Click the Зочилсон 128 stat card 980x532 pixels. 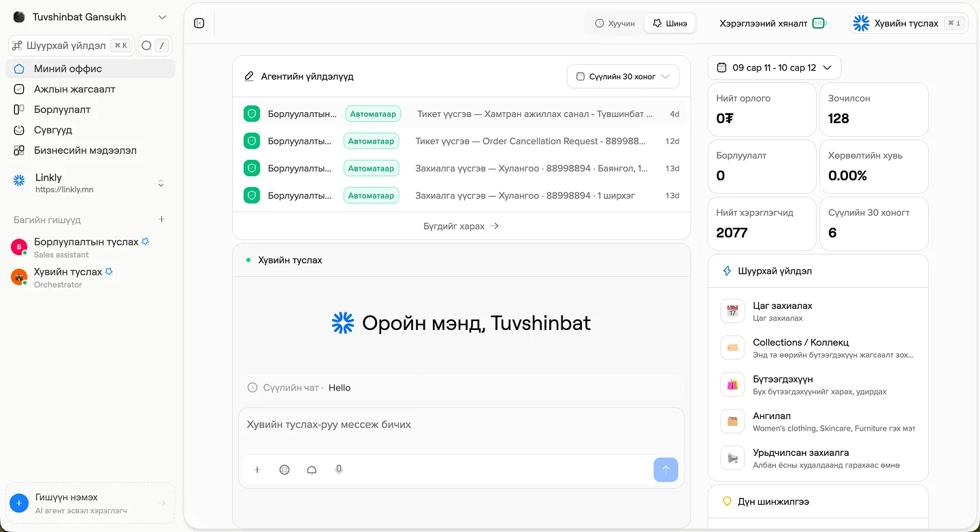click(x=874, y=110)
